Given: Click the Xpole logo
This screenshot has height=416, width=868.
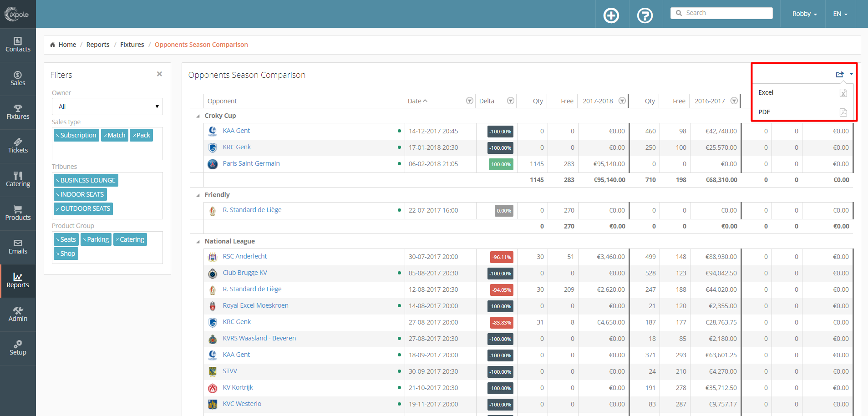Looking at the screenshot, I should tap(17, 14).
